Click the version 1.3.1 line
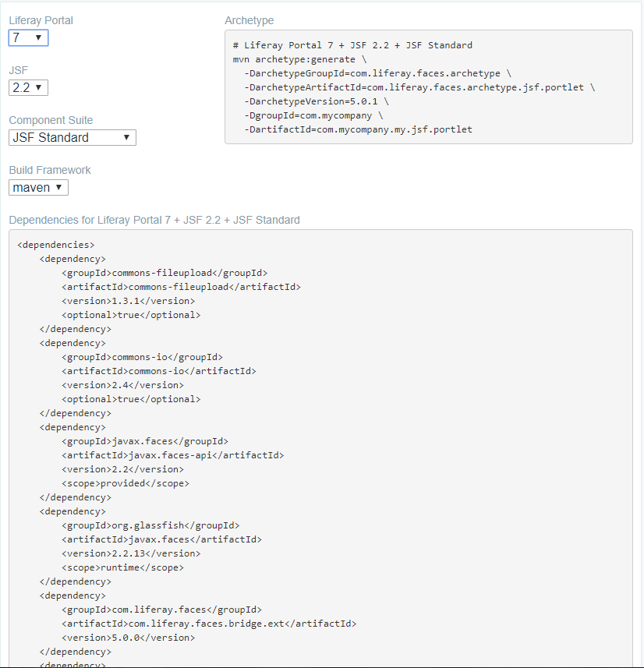The height and width of the screenshot is (668, 644). [x=129, y=301]
